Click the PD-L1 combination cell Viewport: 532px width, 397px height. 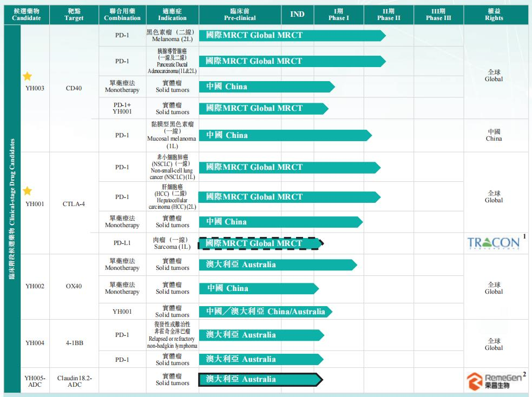click(122, 243)
